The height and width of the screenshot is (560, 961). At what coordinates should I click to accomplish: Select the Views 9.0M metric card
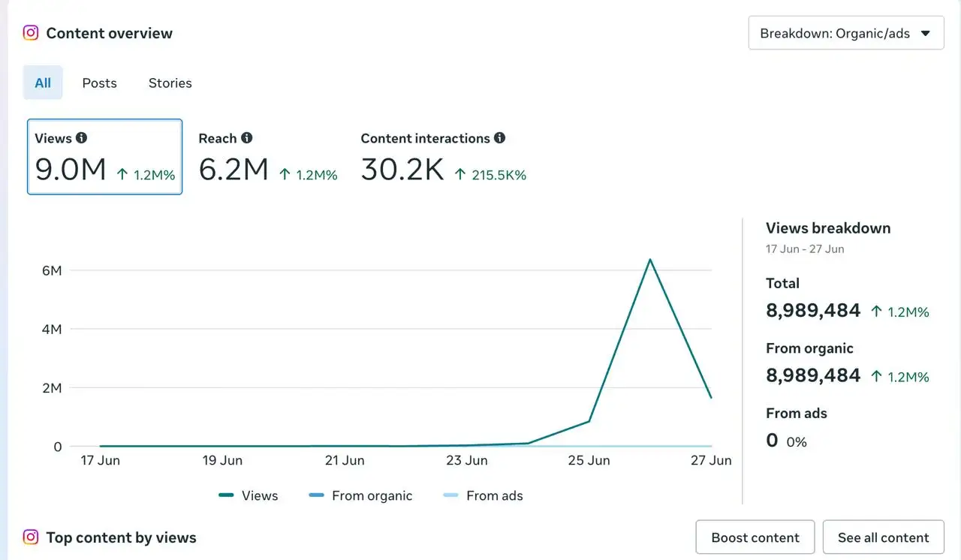[x=105, y=157]
